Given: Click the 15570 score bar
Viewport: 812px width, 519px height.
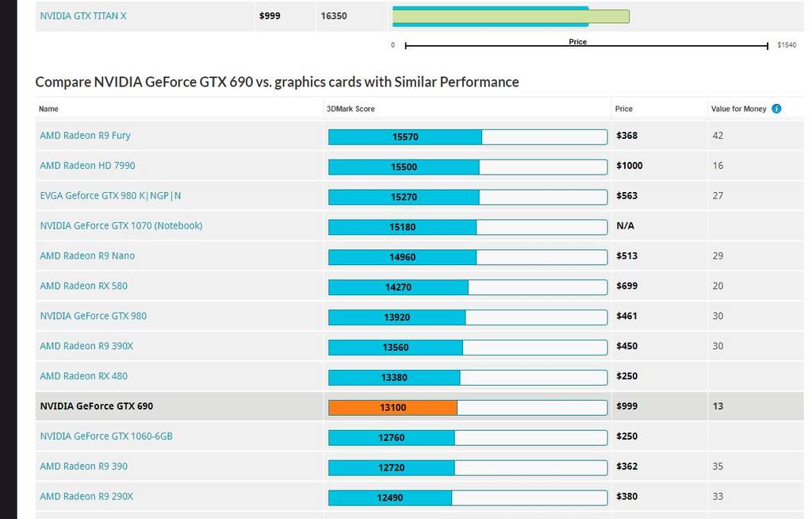Looking at the screenshot, I should tap(468, 136).
